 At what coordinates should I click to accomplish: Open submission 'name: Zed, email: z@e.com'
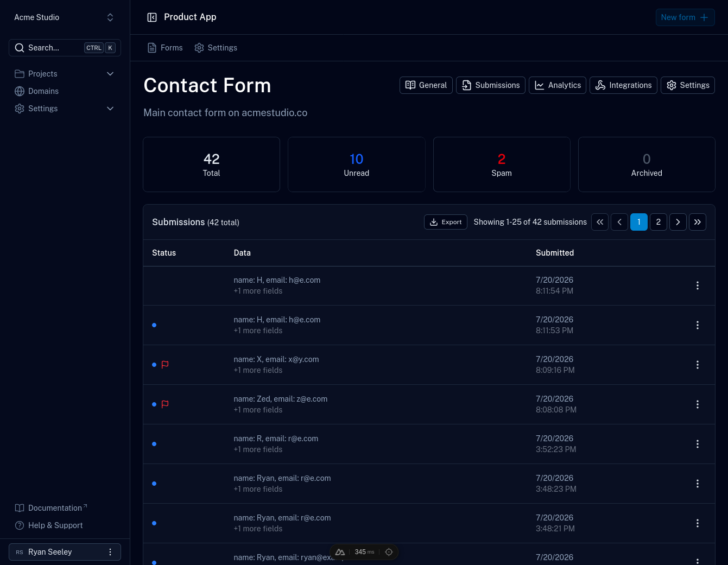[x=280, y=399]
